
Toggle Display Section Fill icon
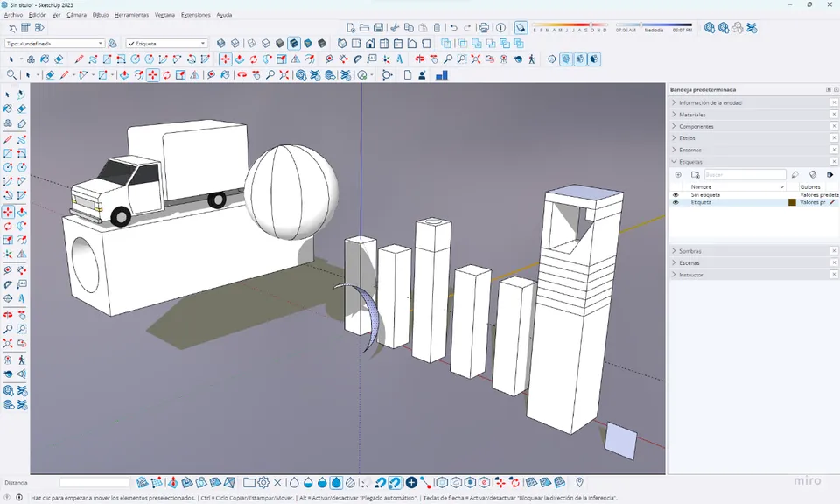[594, 59]
